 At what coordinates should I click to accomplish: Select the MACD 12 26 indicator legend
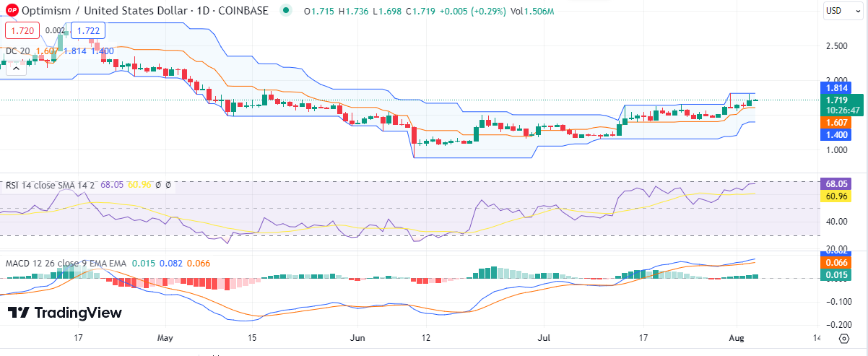(x=65, y=264)
